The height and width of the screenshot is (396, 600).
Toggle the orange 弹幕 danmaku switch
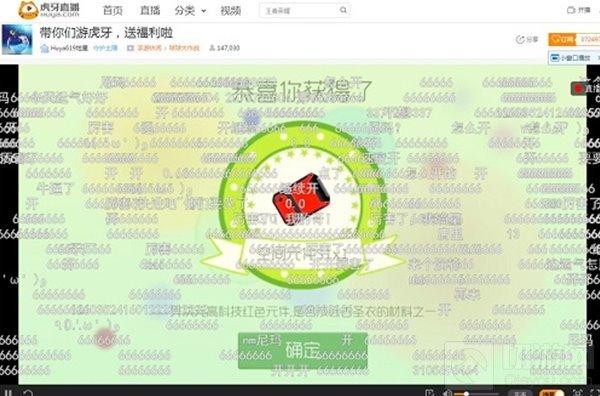click(551, 393)
